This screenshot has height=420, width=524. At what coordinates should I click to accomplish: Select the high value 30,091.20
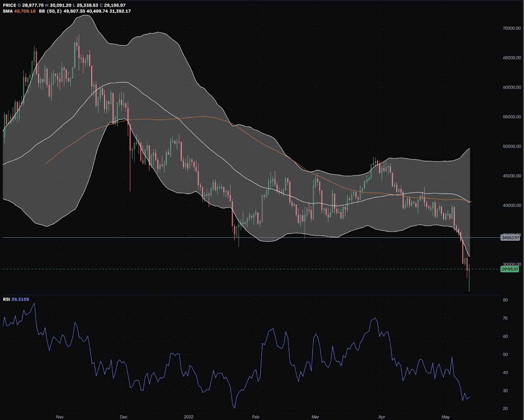(x=60, y=5)
